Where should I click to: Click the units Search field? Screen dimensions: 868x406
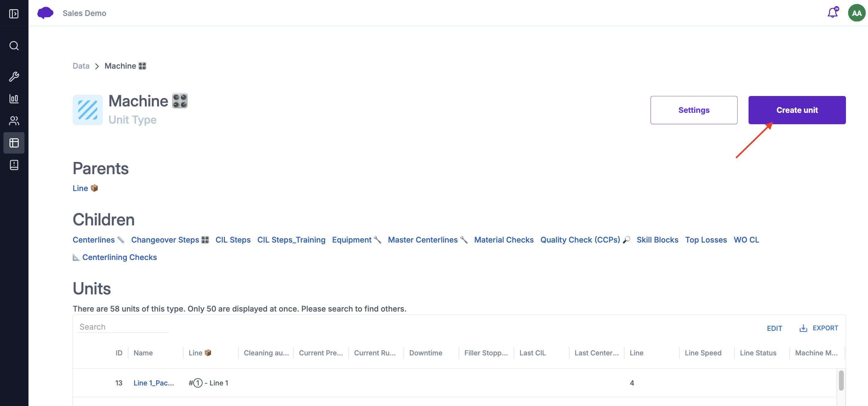pyautogui.click(x=123, y=327)
